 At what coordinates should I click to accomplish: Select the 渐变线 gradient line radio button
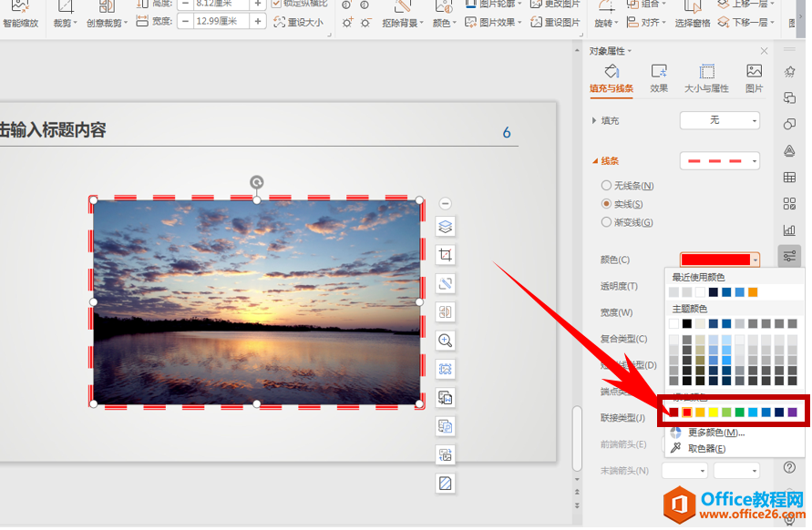(607, 222)
